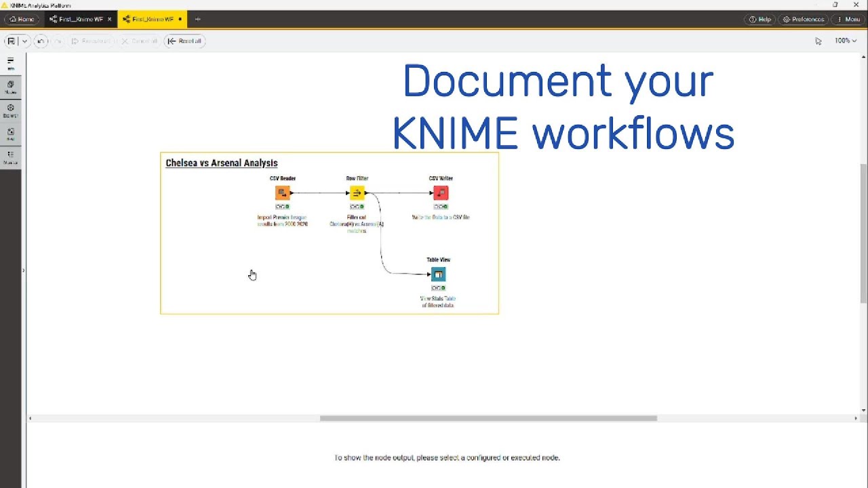This screenshot has width=868, height=488.
Task: Select the teal Table View node
Action: point(439,274)
